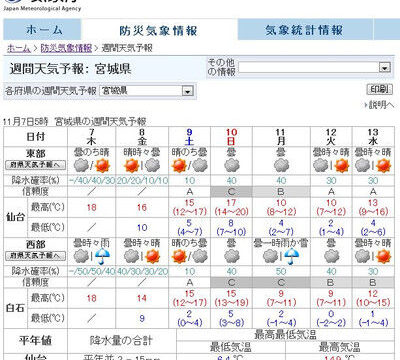Follow the 防災気象情報 breadcrumb link
Image resolution: width=400 pixels, height=360 pixels.
click(x=66, y=48)
